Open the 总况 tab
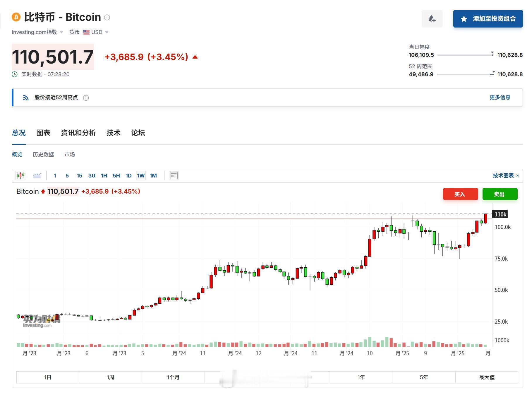This screenshot has height=393, width=532. pyautogui.click(x=19, y=133)
